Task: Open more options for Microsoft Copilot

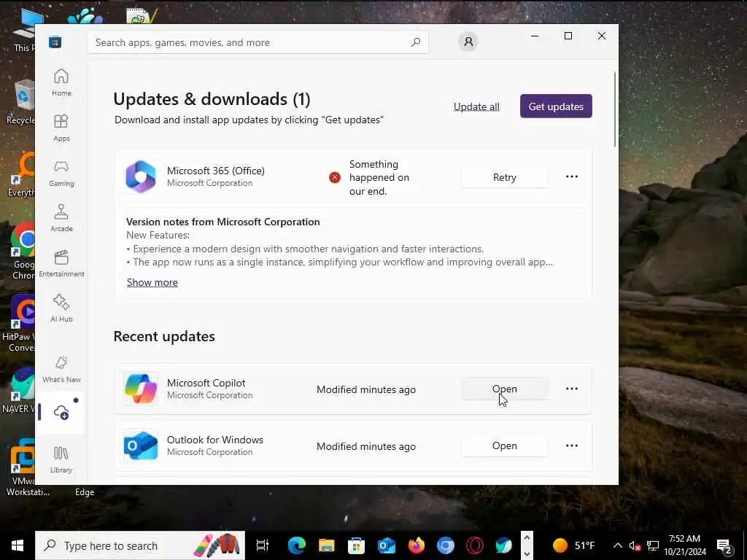Action: click(x=572, y=389)
